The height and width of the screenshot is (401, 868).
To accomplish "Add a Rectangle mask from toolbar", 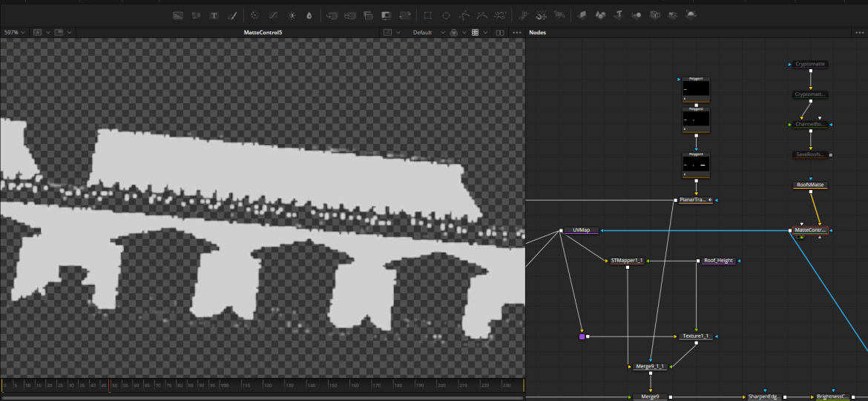I will point(427,15).
